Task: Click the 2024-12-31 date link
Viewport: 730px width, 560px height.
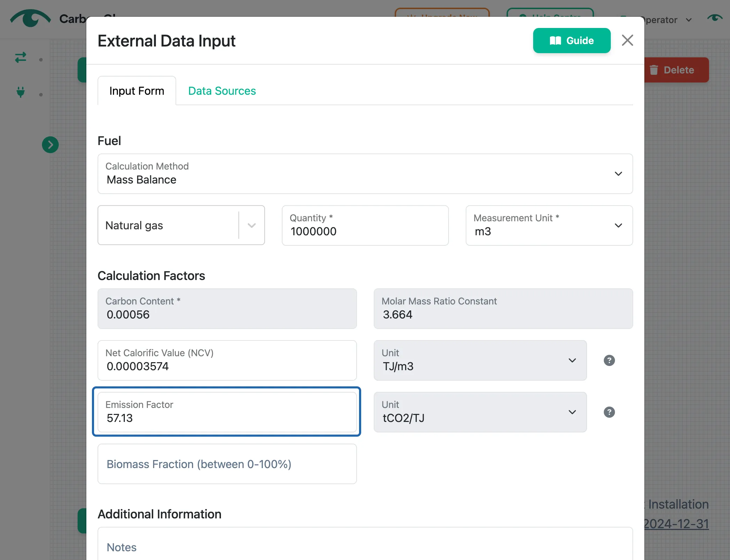Action: tap(677, 524)
